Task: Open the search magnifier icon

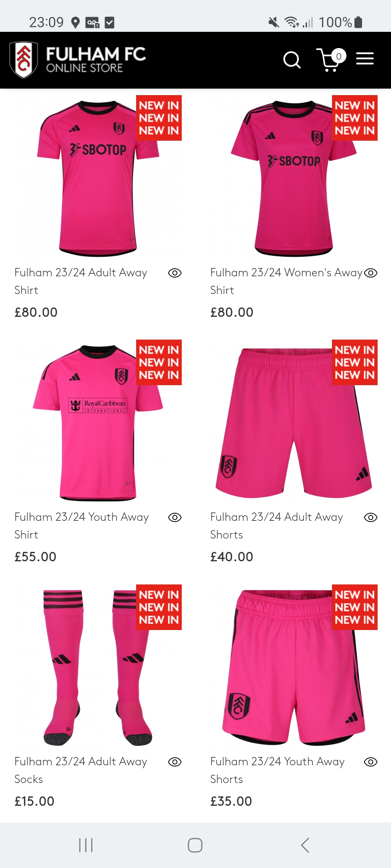Action: [x=292, y=60]
